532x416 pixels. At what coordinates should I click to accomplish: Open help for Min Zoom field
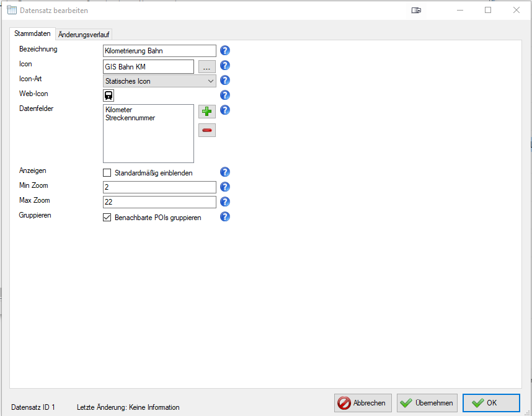point(225,187)
